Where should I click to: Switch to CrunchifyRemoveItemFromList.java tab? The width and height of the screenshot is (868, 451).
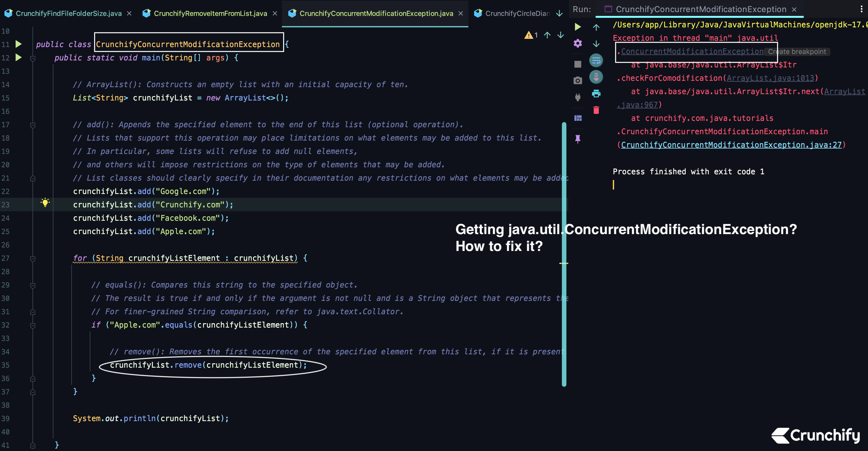210,13
